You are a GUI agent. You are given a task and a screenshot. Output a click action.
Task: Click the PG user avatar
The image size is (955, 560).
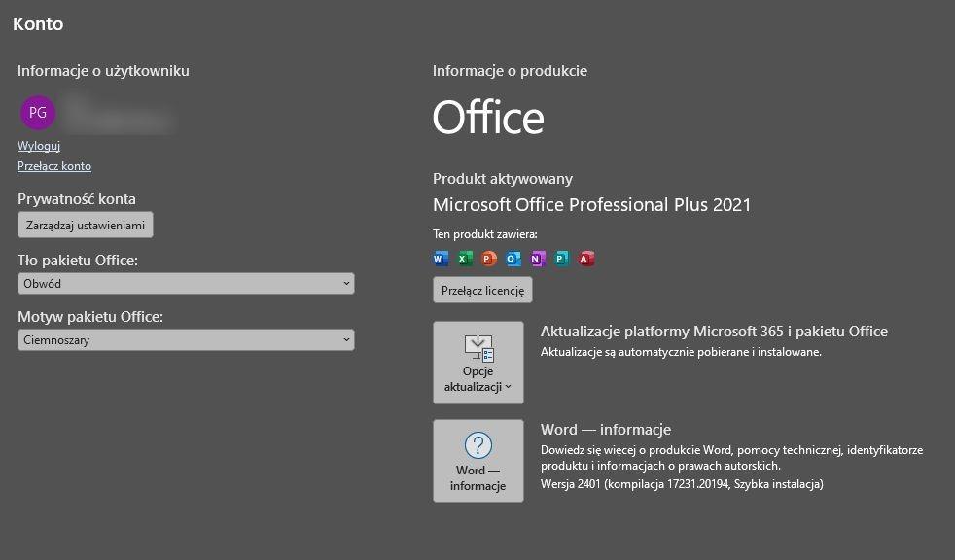[x=38, y=113]
